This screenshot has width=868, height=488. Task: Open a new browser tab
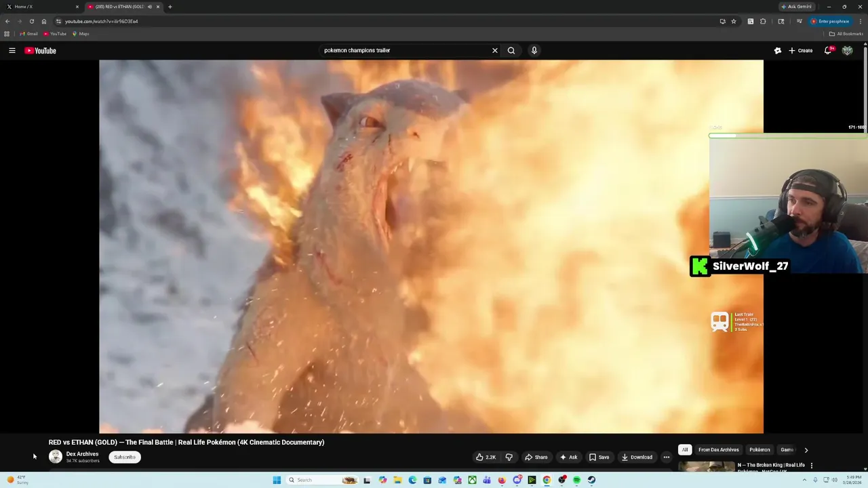click(x=170, y=7)
